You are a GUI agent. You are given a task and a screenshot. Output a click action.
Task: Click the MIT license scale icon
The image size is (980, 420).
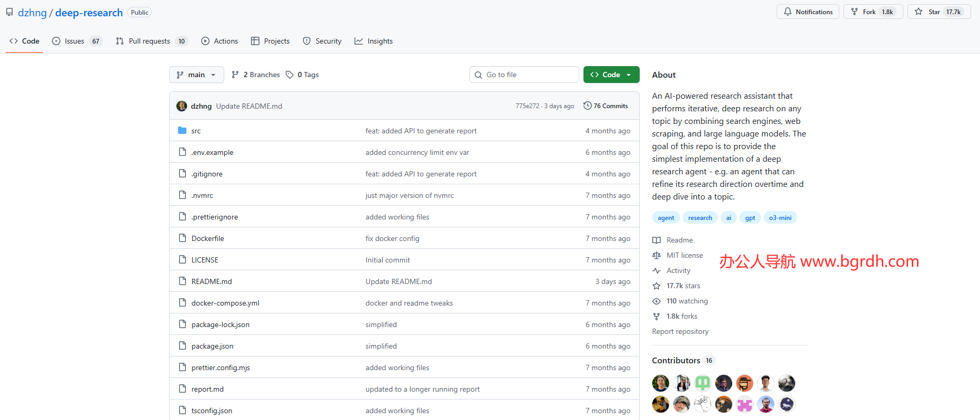click(656, 255)
